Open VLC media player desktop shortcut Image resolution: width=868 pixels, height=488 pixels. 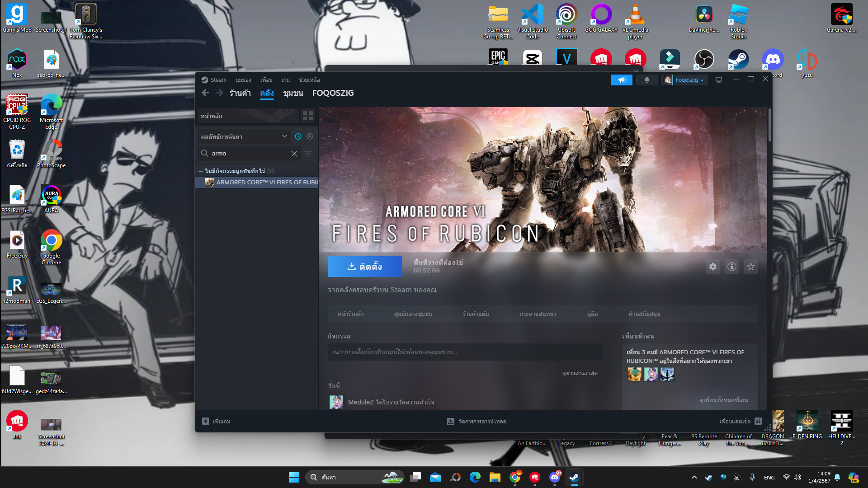[635, 21]
